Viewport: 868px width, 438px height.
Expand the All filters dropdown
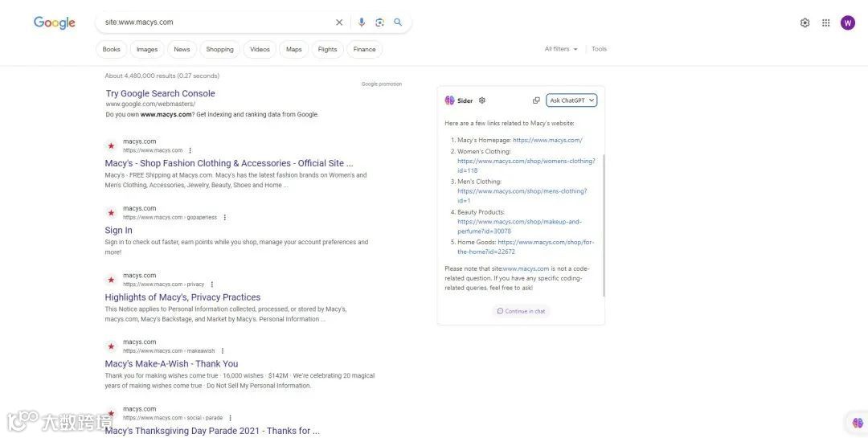(x=561, y=49)
